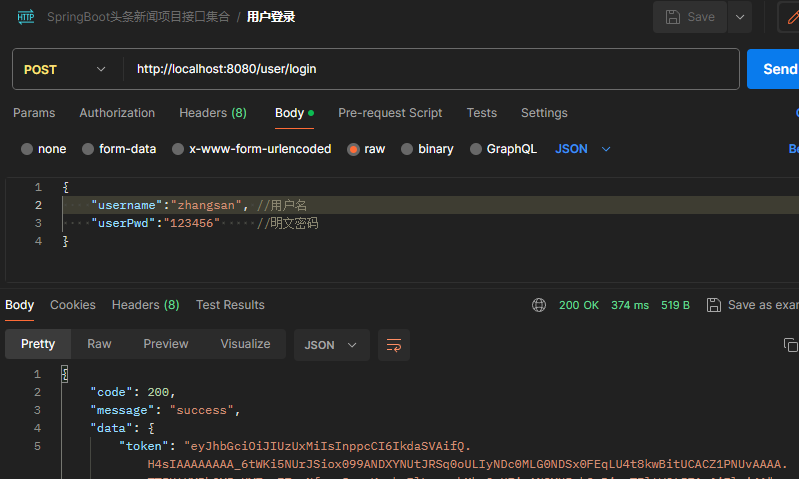Open the Settings tab

click(x=544, y=113)
